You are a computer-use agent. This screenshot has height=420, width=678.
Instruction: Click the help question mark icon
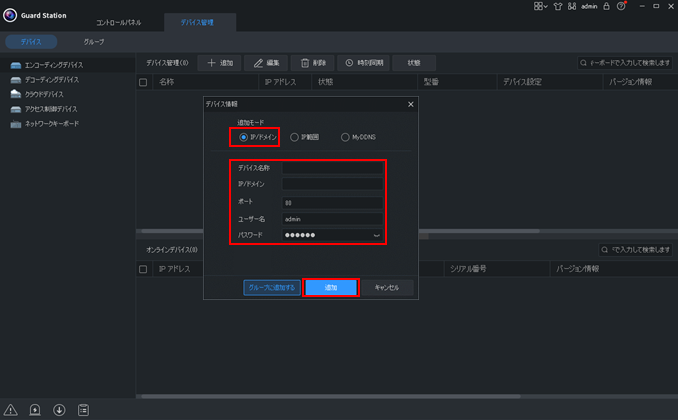coord(621,6)
